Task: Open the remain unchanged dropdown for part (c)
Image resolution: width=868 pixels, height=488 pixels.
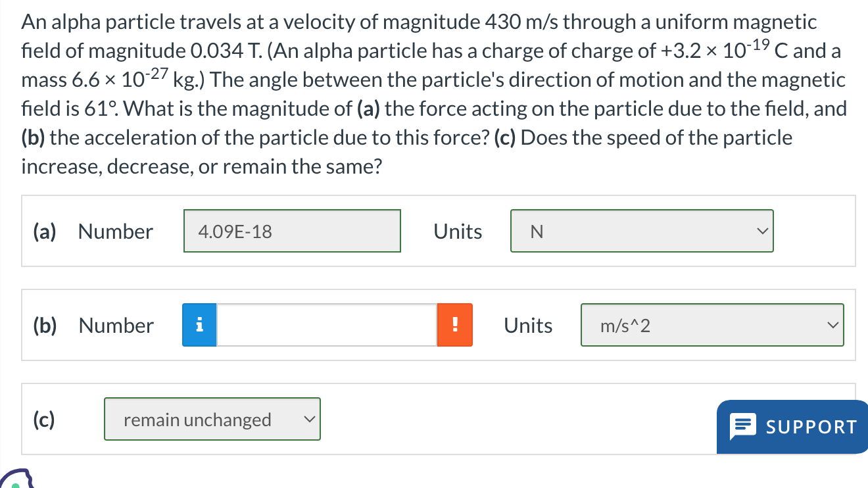Action: (x=212, y=419)
